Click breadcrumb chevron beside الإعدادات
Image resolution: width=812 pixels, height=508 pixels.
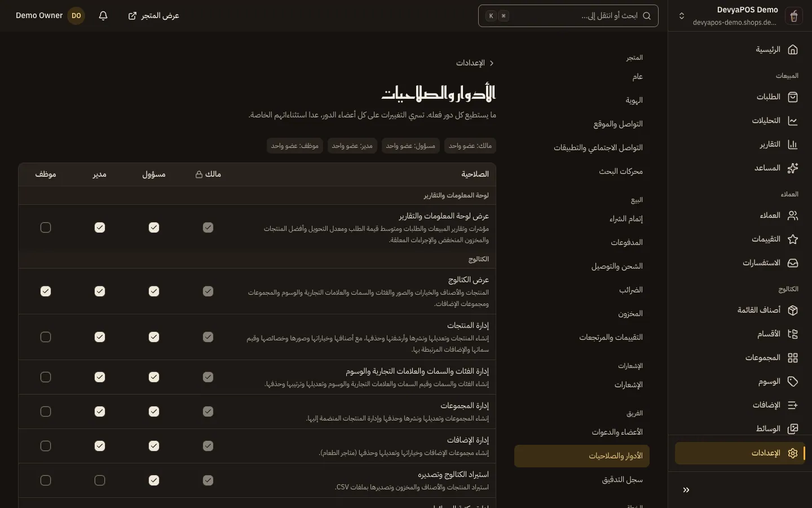click(x=492, y=63)
